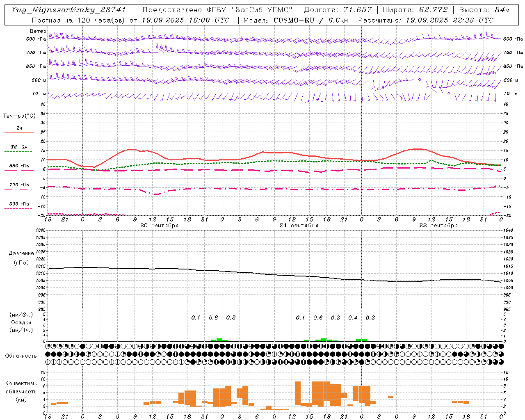Viewport: 525px width, 420px height.
Task: Click the Конвективн. облачность label
Action: 21,388
